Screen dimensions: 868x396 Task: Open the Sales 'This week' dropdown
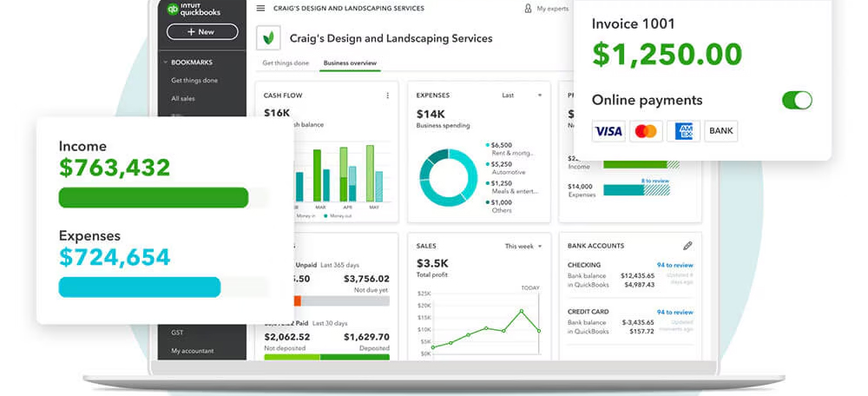(523, 246)
